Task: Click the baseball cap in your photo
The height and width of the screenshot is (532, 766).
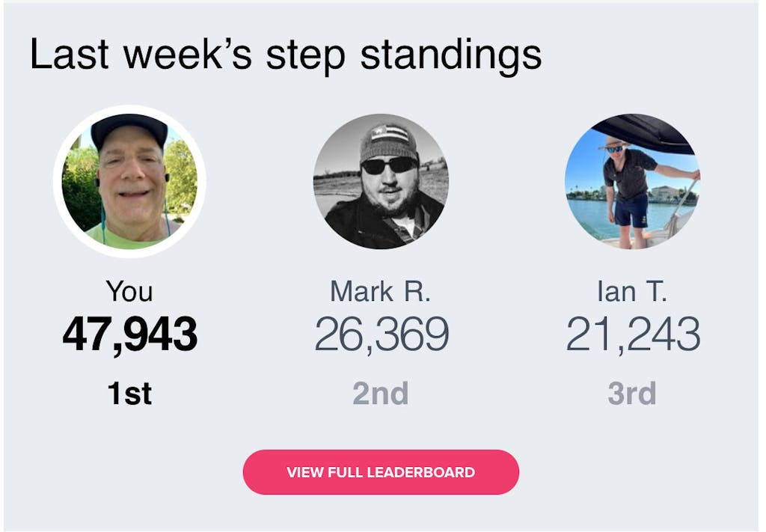Action: pyautogui.click(x=129, y=128)
